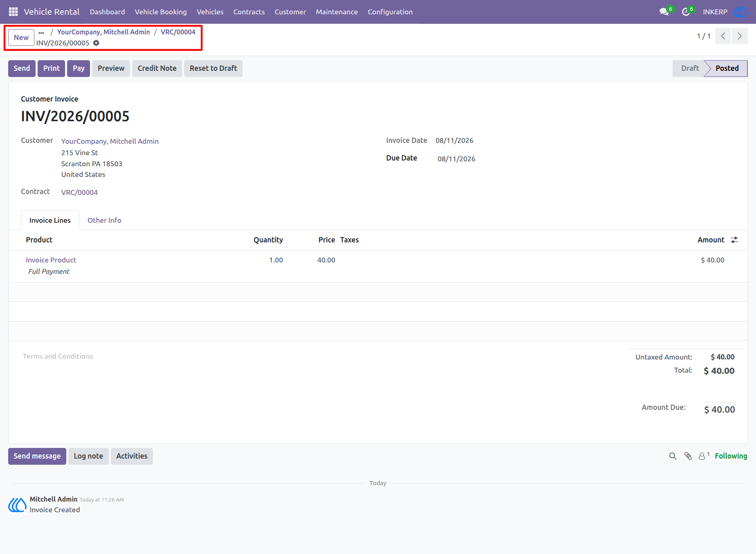Click the Send button

point(22,68)
